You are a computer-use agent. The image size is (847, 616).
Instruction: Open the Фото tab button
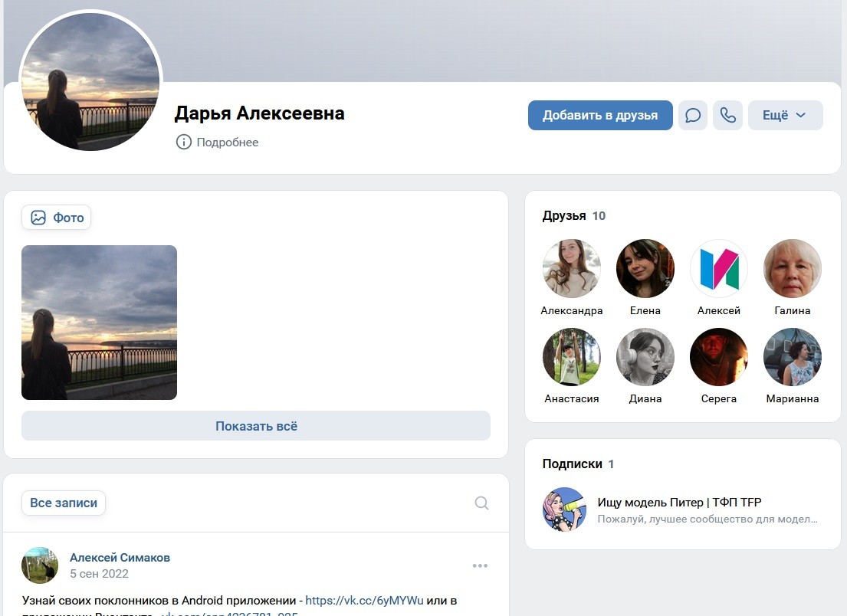56,218
